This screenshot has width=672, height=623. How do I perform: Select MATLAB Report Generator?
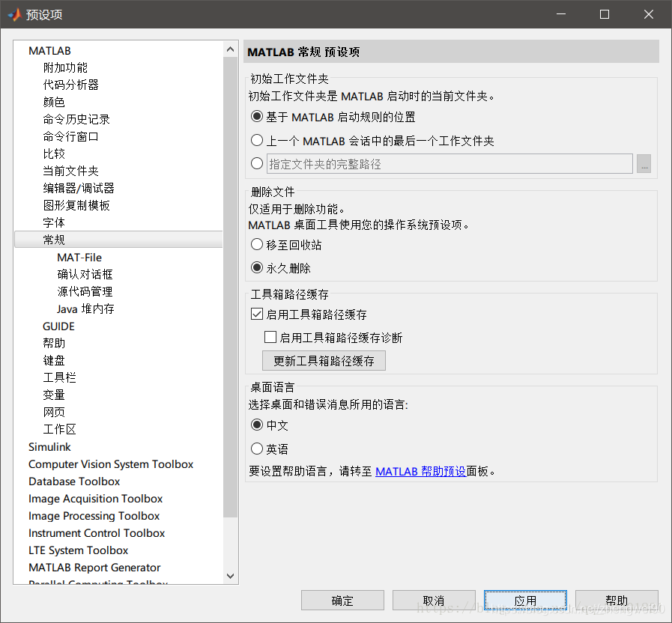point(94,568)
